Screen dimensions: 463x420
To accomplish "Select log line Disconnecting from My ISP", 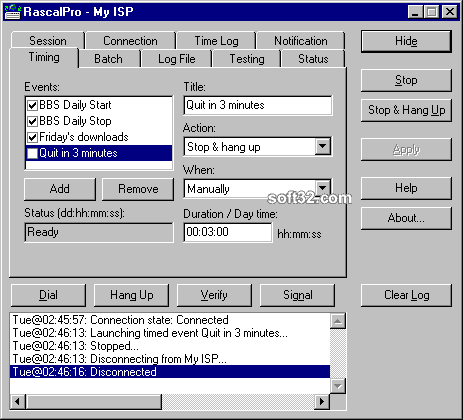I will pyautogui.click(x=170, y=359).
